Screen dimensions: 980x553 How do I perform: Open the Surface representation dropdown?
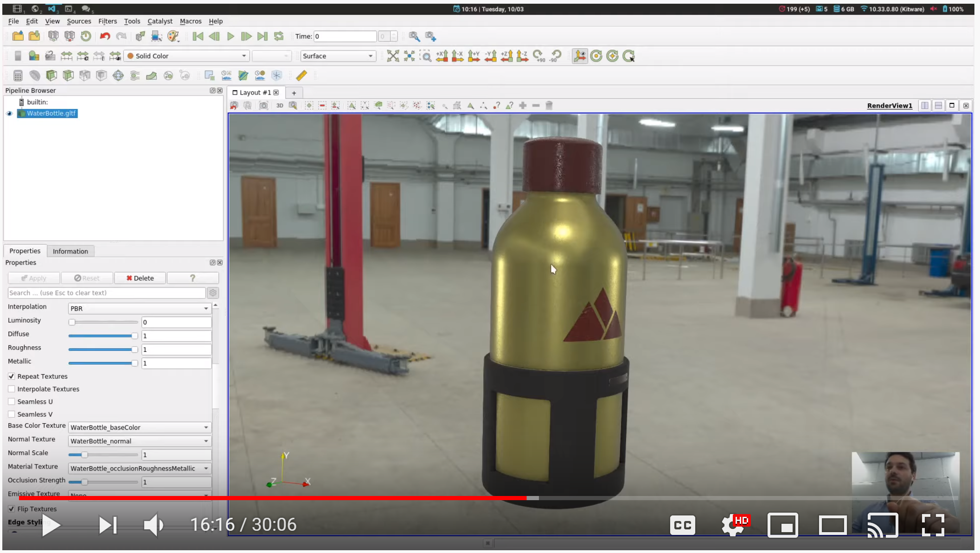click(x=338, y=56)
